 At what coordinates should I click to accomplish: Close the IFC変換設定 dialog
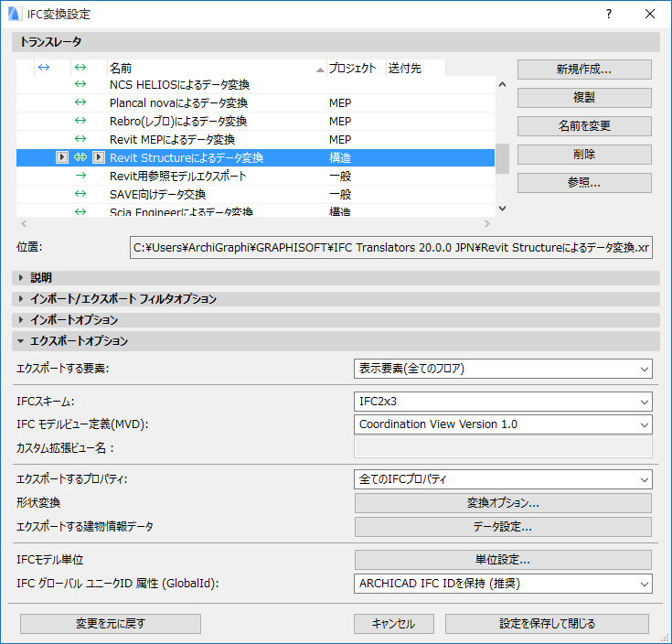650,14
